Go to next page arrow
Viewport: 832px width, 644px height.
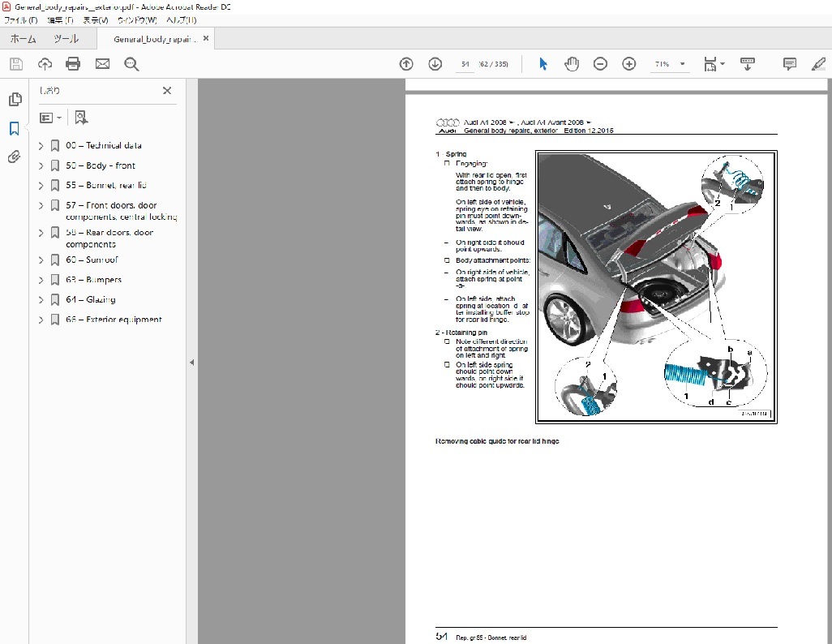[x=435, y=64]
